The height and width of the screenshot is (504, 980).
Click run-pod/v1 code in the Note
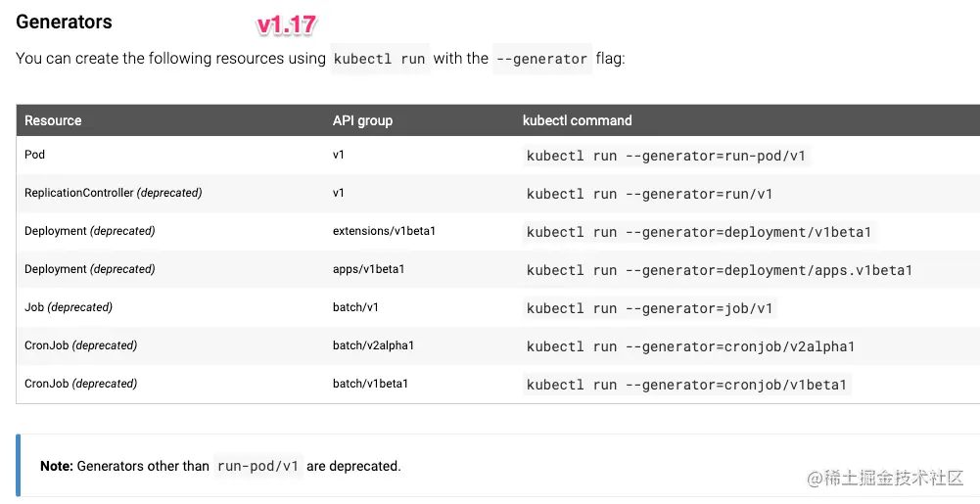click(257, 466)
